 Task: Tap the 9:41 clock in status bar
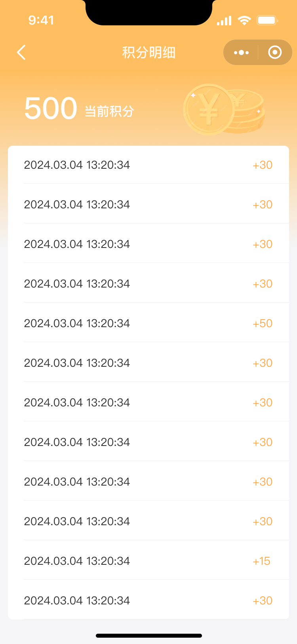coord(41,20)
